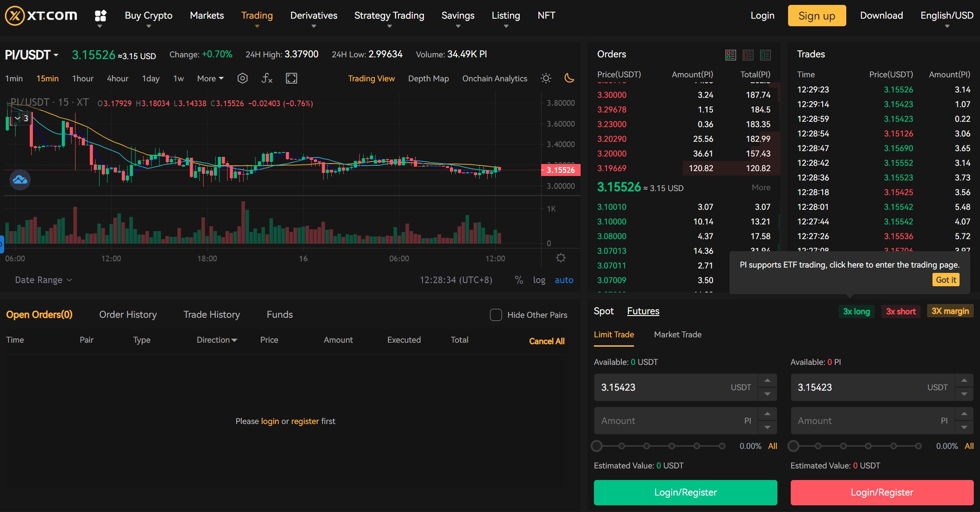980x512 pixels.
Task: Open the indicators fx icon on the chart
Action: coord(267,78)
